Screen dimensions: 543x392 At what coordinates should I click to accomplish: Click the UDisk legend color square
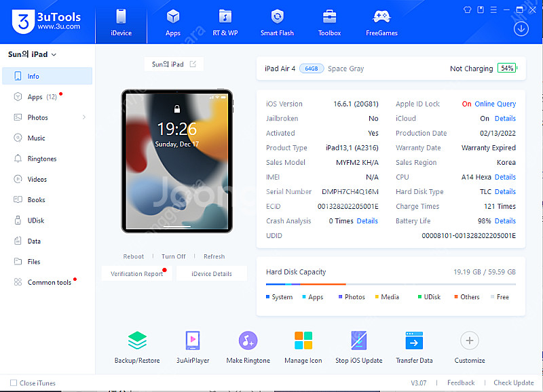pyautogui.click(x=419, y=296)
